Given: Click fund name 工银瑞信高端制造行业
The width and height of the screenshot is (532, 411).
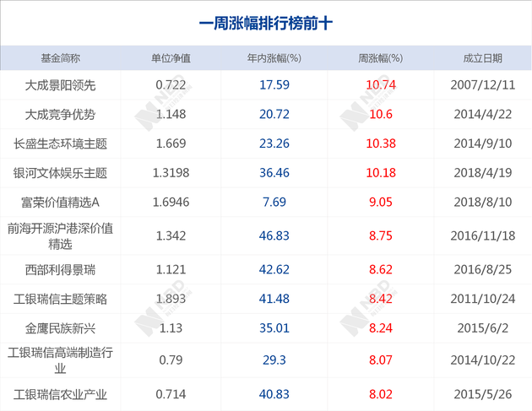Looking at the screenshot, I should pos(61,360).
